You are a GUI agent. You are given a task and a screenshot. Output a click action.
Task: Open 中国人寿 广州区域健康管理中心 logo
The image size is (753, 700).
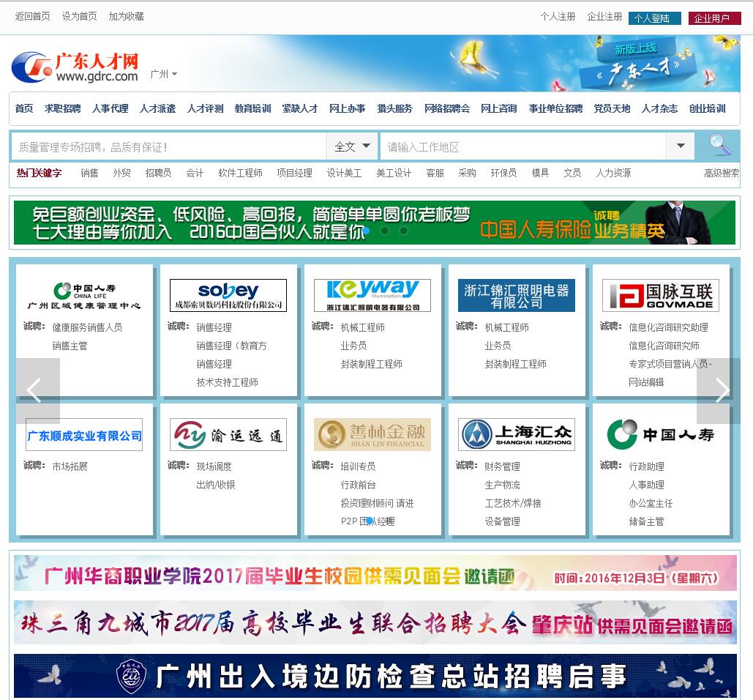[84, 295]
